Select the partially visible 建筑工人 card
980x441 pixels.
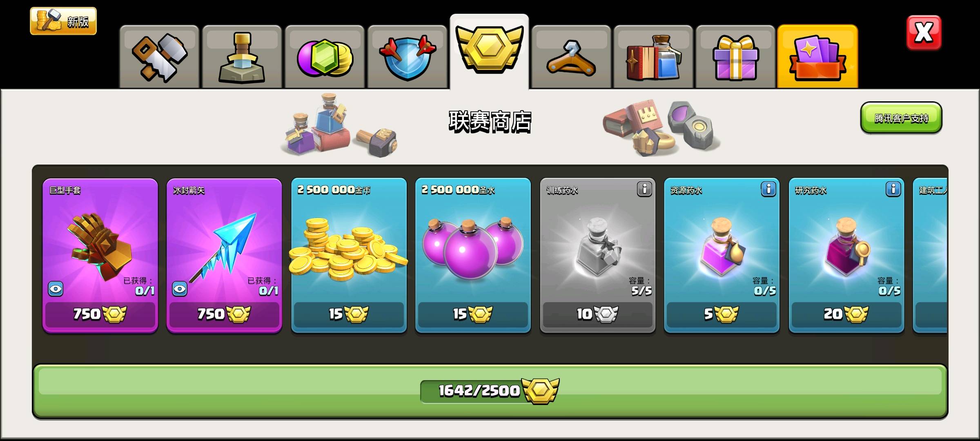(x=930, y=255)
